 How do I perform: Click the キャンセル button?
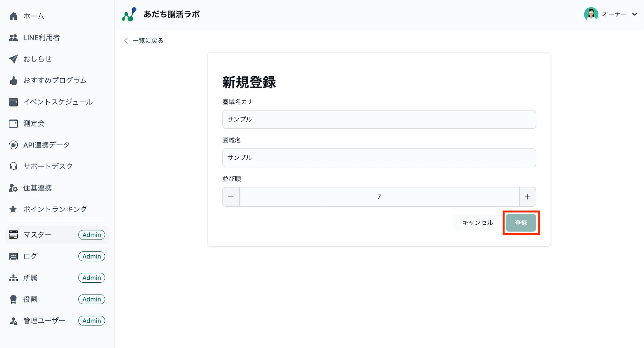(x=477, y=222)
